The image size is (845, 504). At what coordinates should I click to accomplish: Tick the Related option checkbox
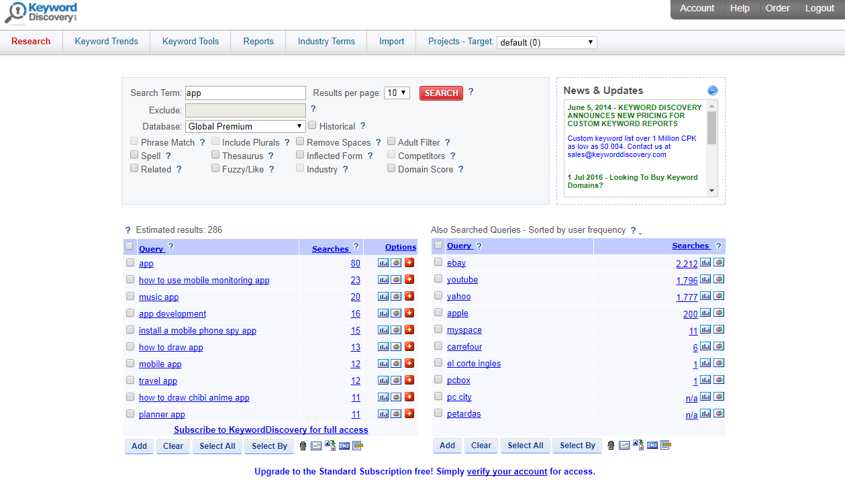(134, 168)
